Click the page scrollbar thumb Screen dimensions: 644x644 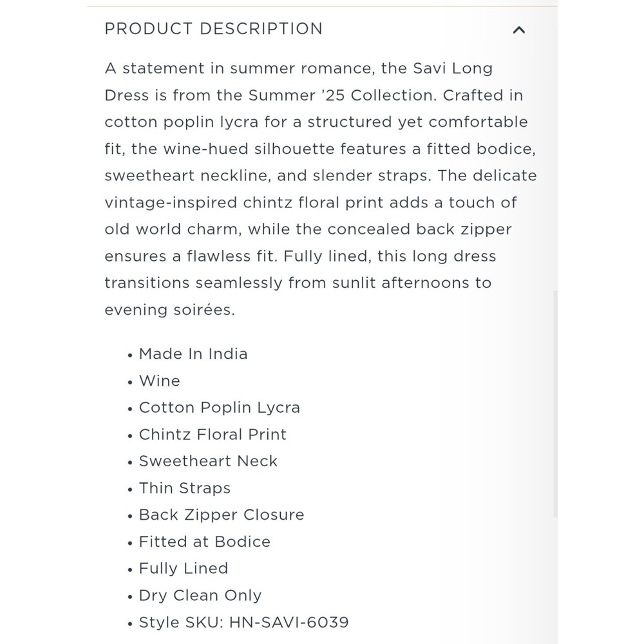555,404
